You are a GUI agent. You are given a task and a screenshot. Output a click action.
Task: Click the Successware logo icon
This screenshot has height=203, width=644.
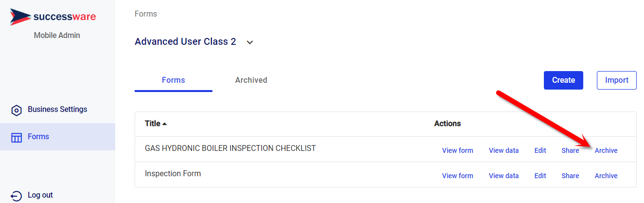click(x=20, y=17)
